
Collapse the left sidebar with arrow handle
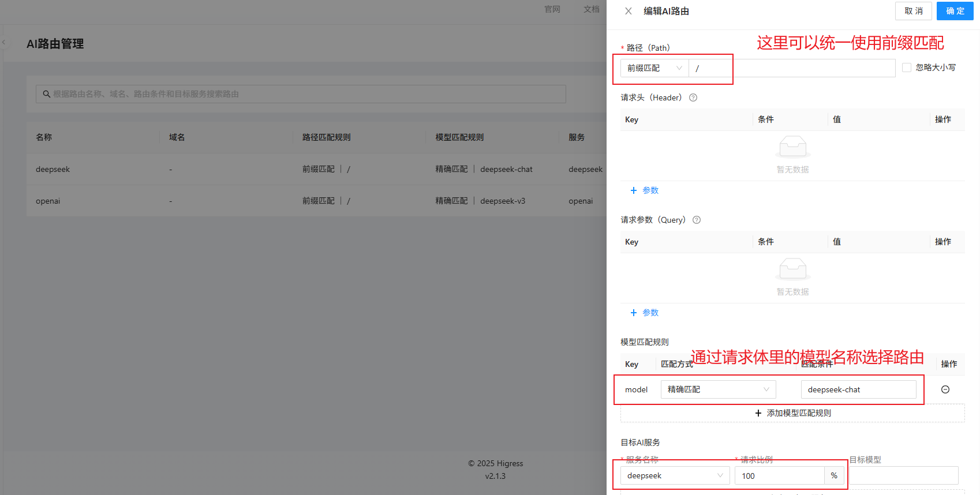coord(3,42)
